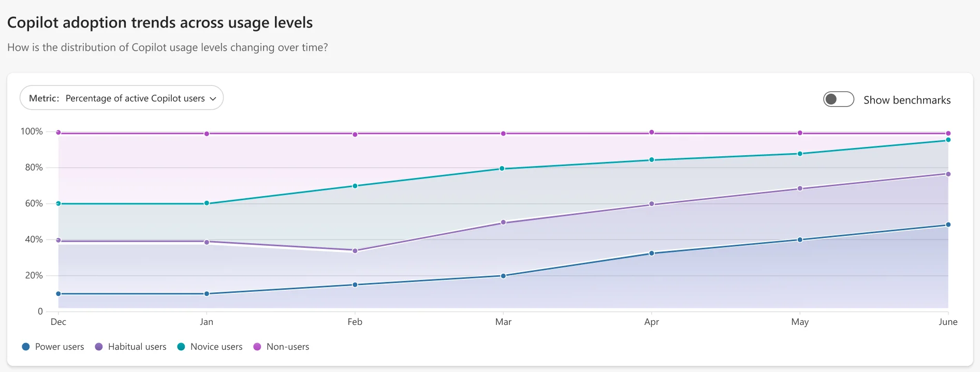The image size is (980, 372).
Task: Click the Habitual users legend dot
Action: point(99,347)
